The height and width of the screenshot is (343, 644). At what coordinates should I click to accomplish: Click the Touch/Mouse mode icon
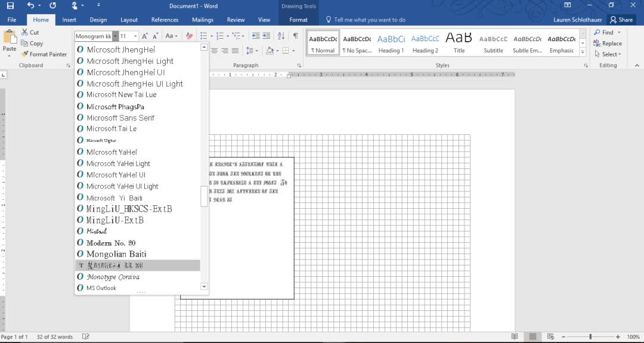[75, 6]
